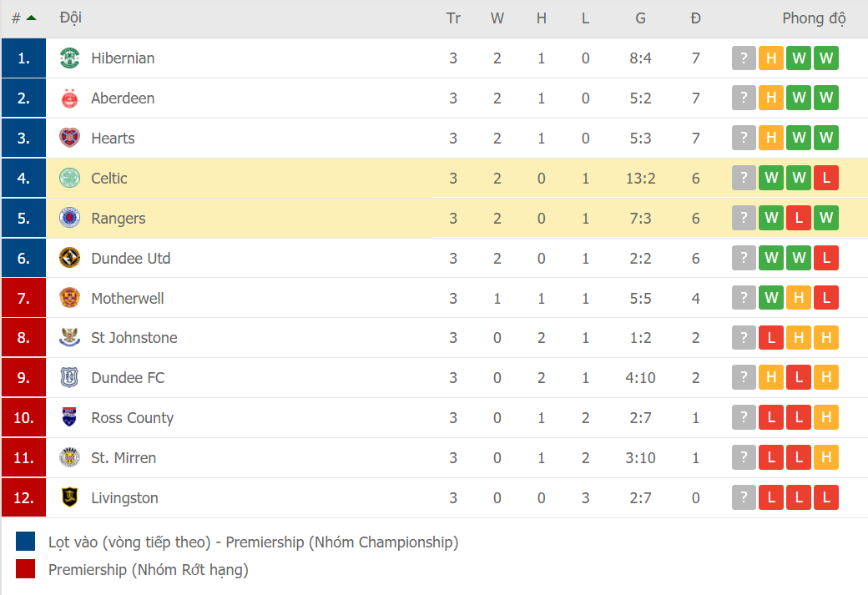This screenshot has height=595, width=868.
Task: Click Rangers' red L form badge
Action: [x=799, y=219]
